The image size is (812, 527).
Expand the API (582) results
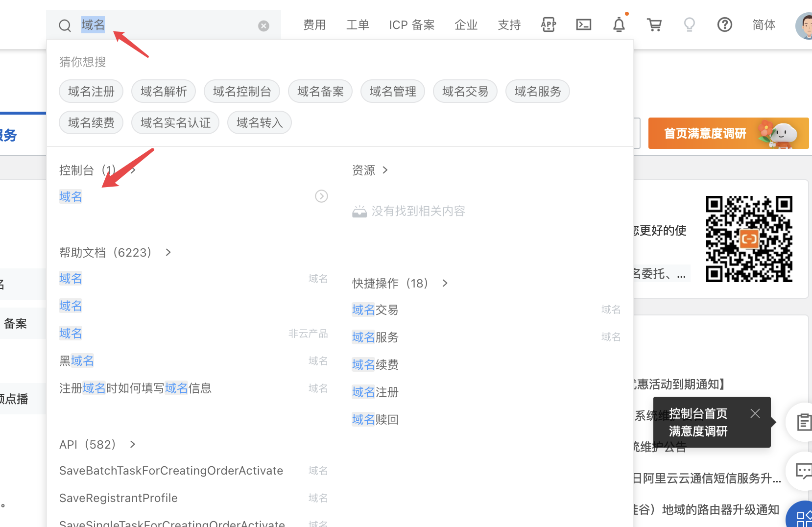click(x=97, y=445)
